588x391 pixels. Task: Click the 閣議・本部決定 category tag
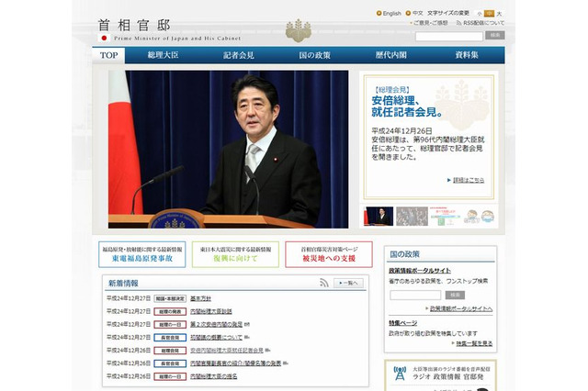(x=170, y=298)
